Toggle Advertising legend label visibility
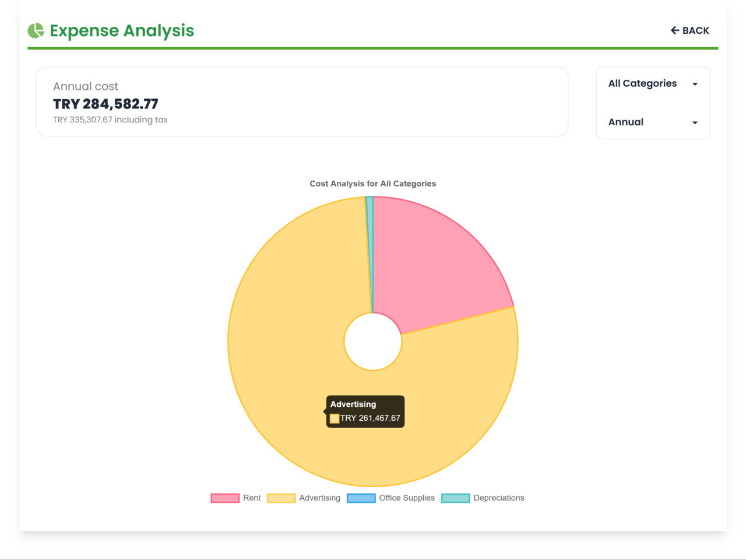 [319, 498]
